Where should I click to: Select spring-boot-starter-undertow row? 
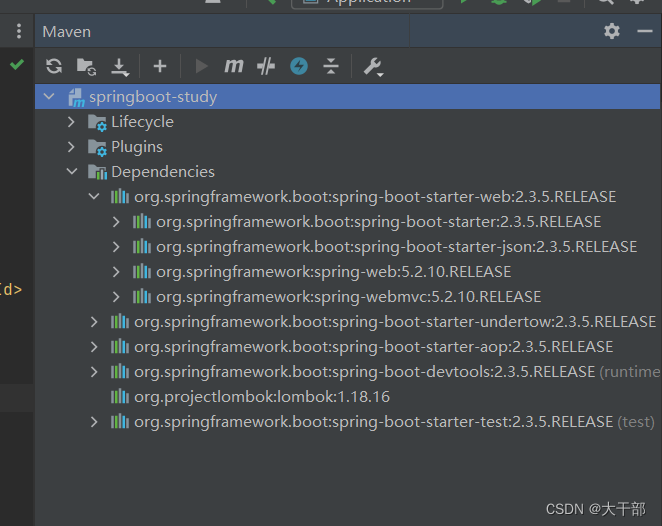point(347,322)
